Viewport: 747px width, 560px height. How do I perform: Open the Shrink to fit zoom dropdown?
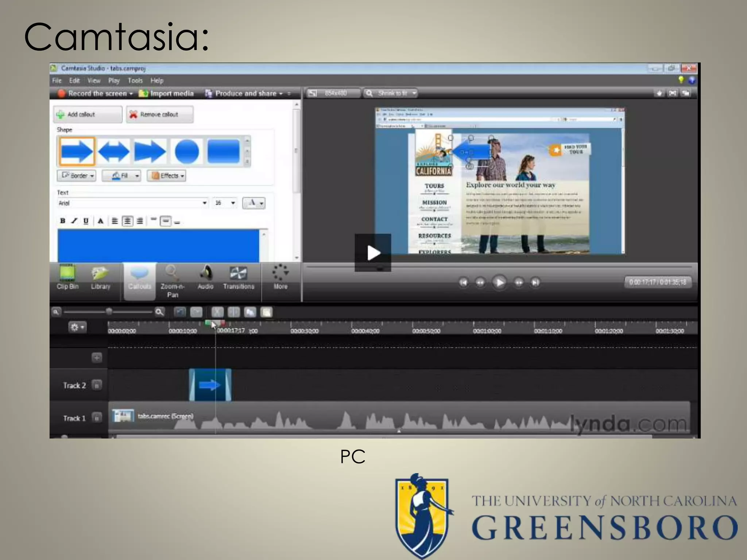[x=390, y=93]
